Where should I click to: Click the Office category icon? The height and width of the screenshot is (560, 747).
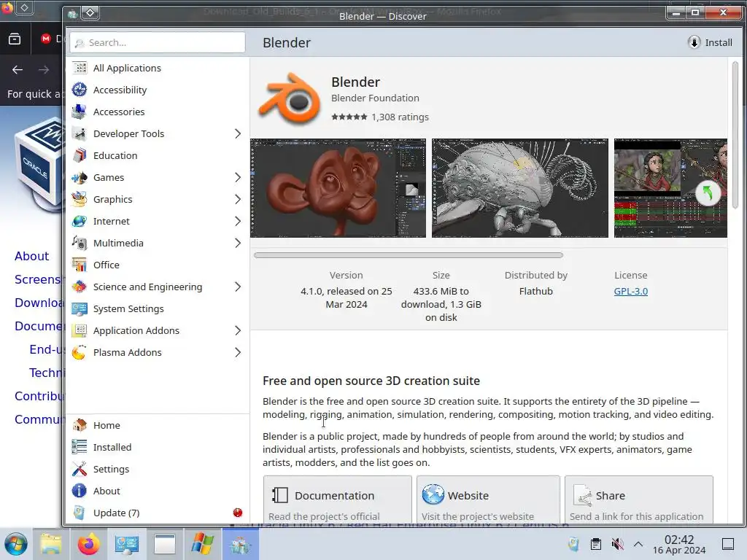(80, 265)
